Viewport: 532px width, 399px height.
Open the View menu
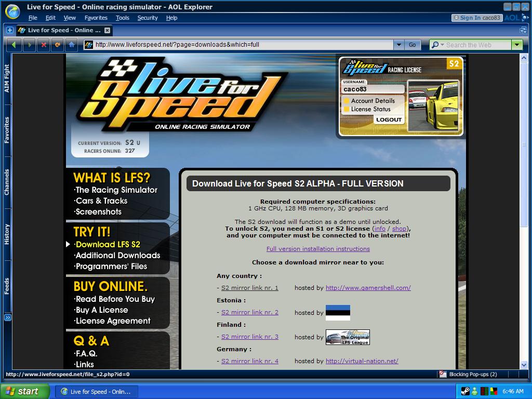(70, 18)
